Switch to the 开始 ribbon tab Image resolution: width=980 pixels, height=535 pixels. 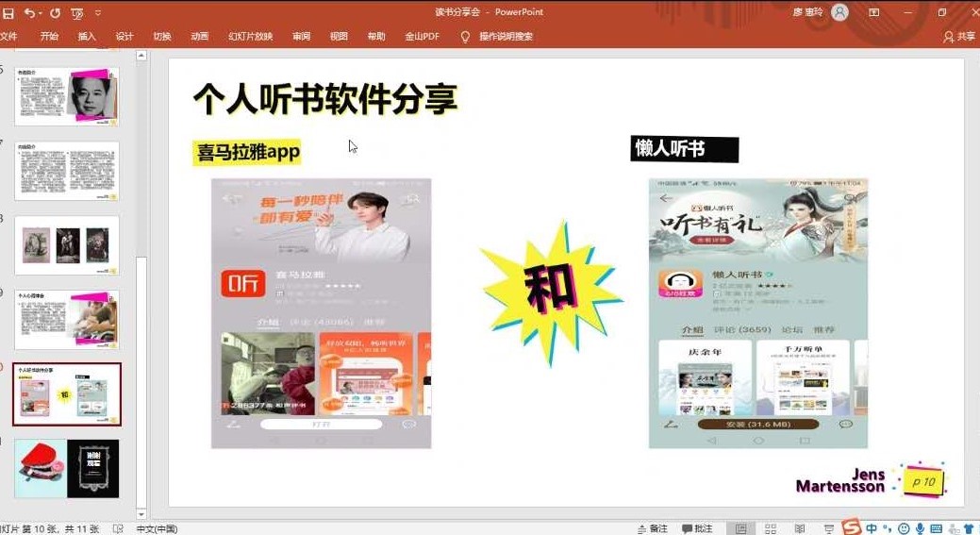tap(49, 36)
